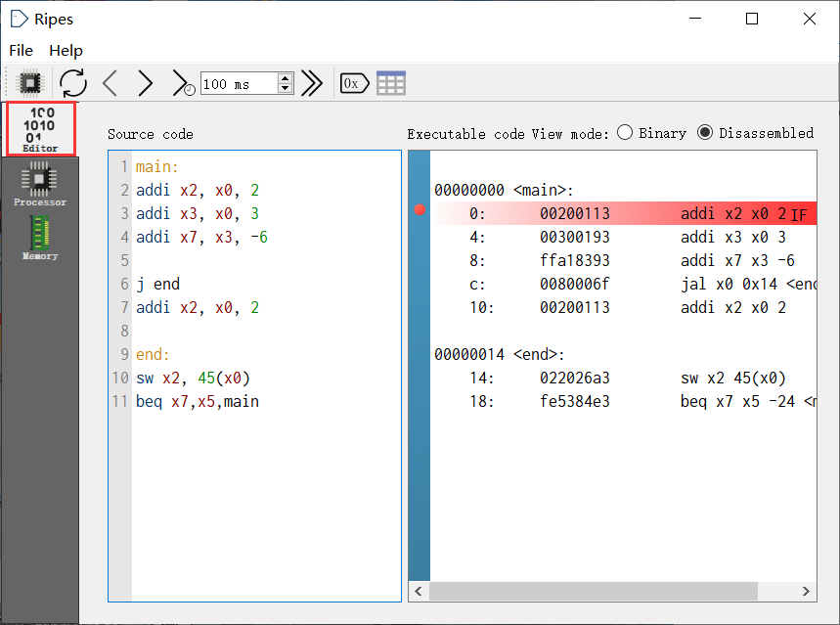Click the disassembled 'addi x7 x3 -6' instruction
Viewport: 840px width, 625px height.
(737, 260)
